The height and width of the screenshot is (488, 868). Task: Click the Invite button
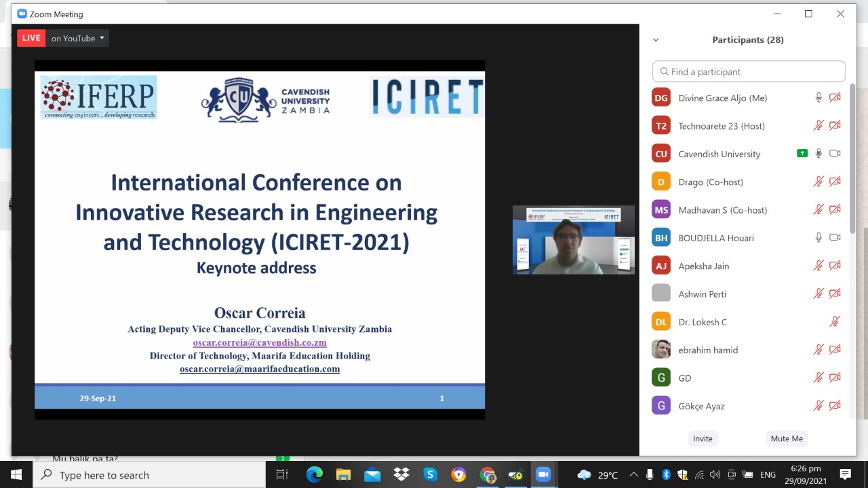coord(703,439)
